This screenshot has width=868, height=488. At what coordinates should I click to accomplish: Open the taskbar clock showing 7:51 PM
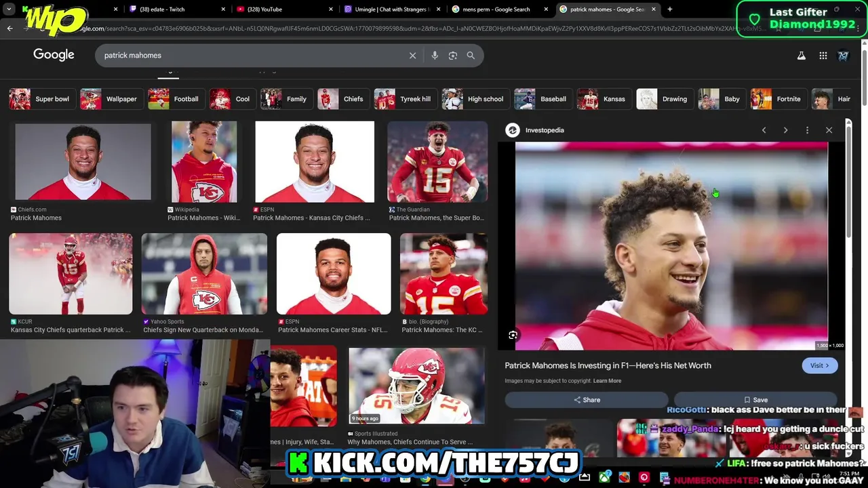point(849,474)
